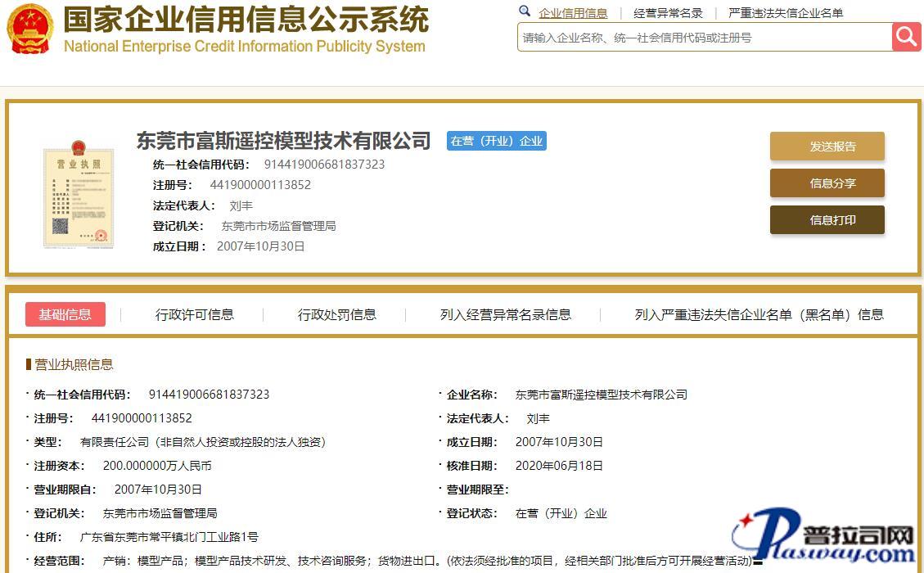The height and width of the screenshot is (573, 924).
Task: Open the 列入严重违法失信企业名单（黑名单）信息 tab
Action: 759,314
